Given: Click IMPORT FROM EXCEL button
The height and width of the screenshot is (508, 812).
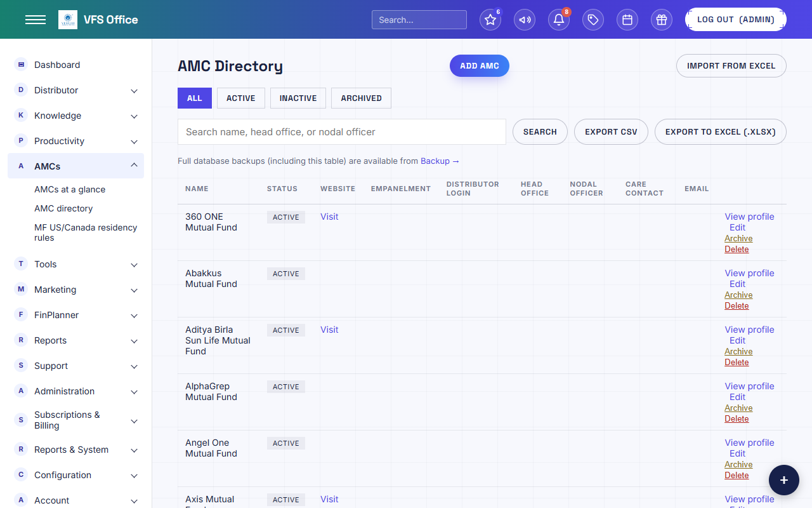Looking at the screenshot, I should pos(731,66).
